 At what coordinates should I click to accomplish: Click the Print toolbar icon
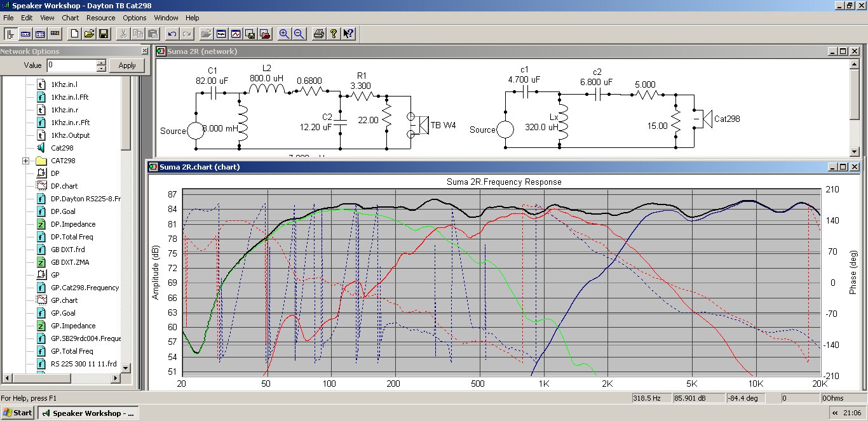point(319,34)
